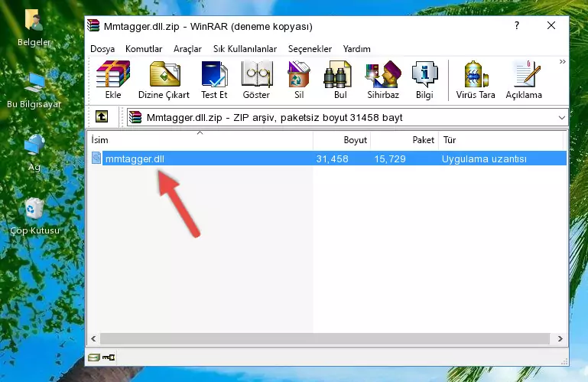Open the Yardım menu

point(356,49)
